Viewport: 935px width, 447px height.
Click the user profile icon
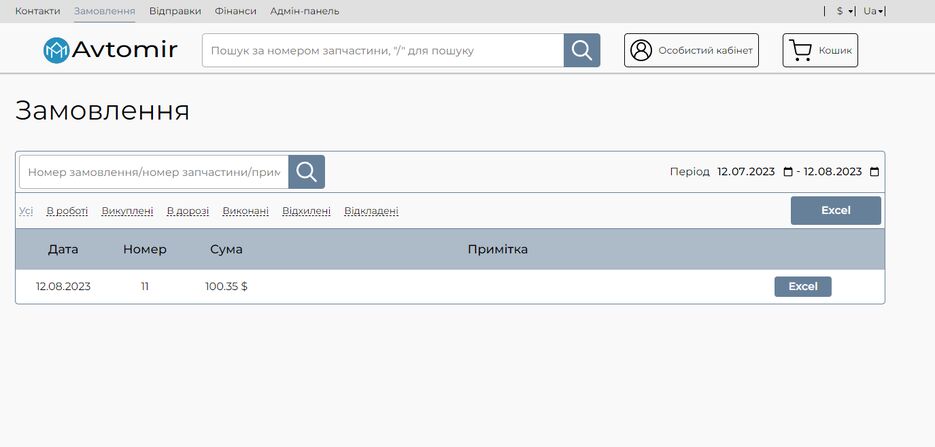641,50
